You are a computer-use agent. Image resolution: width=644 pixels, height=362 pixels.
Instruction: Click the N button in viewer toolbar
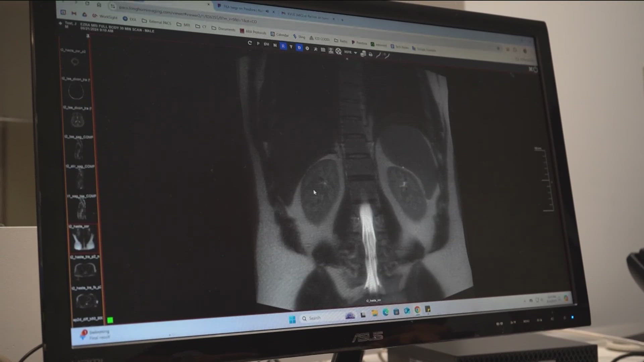(x=275, y=45)
